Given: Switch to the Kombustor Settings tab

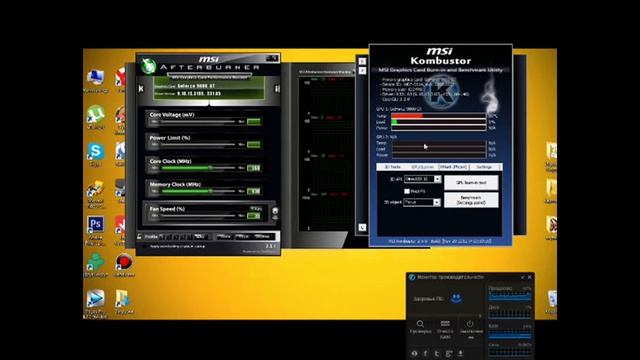Looking at the screenshot, I should [485, 167].
